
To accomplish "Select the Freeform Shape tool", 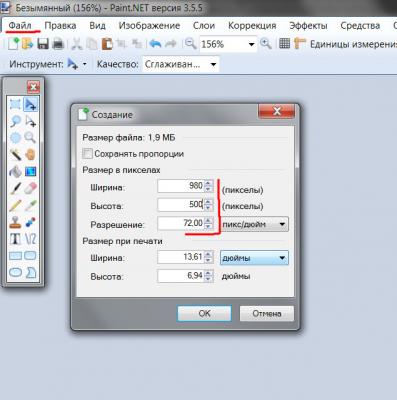I will [31, 272].
